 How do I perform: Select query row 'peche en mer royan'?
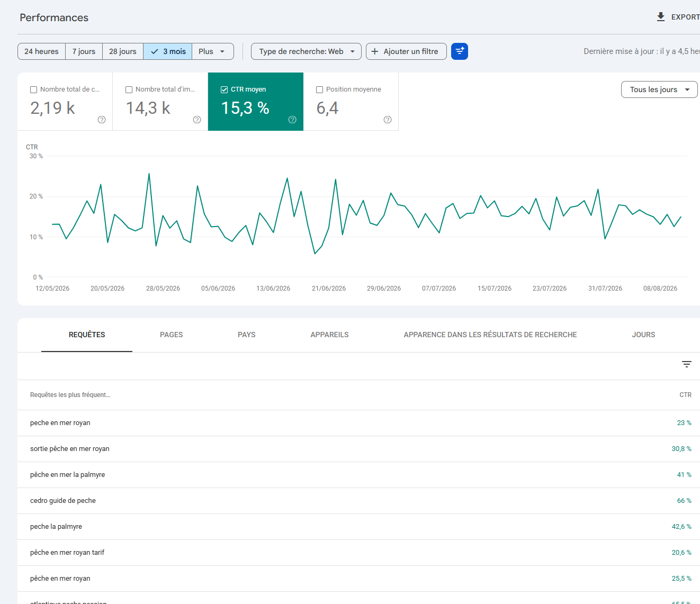(x=358, y=423)
